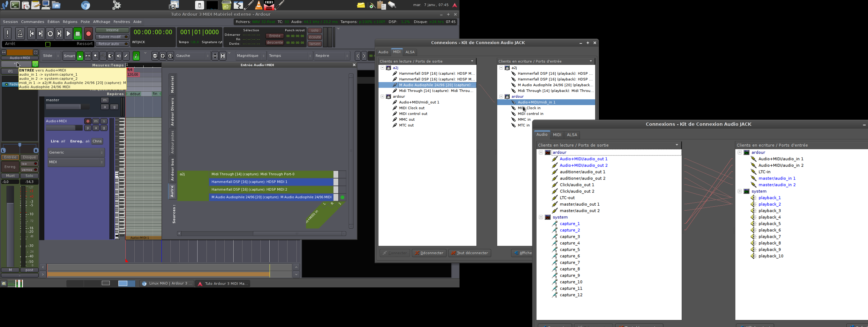
Task: Open the Régions menu
Action: (70, 22)
